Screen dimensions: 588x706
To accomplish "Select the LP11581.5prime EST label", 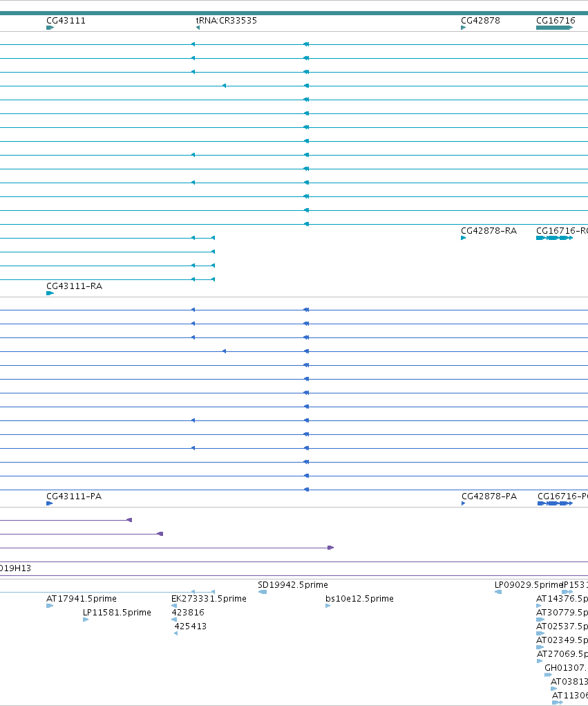I will coord(117,613).
